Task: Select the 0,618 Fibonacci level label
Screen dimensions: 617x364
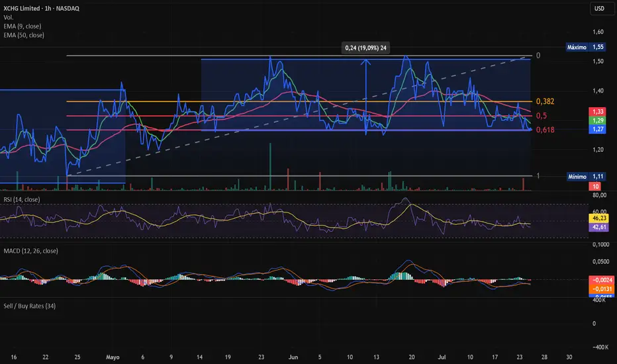Action: [545, 130]
